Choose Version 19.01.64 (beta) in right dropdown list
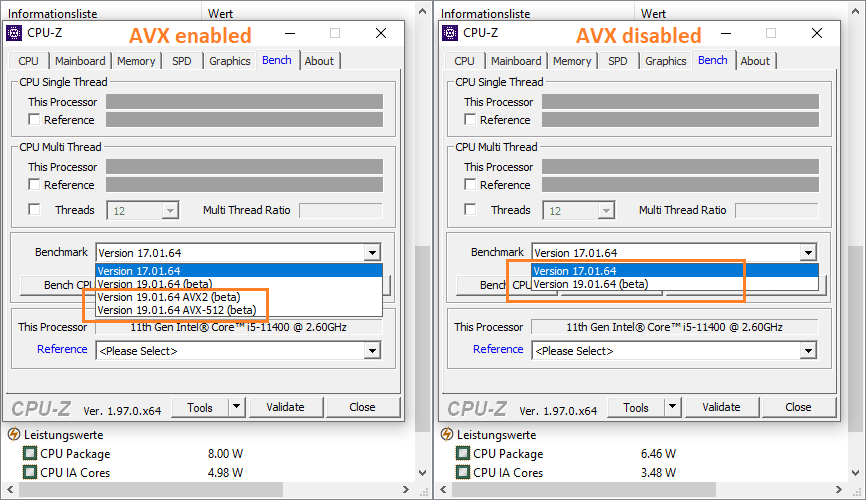Screen dimensions: 866x500 [x=675, y=284]
